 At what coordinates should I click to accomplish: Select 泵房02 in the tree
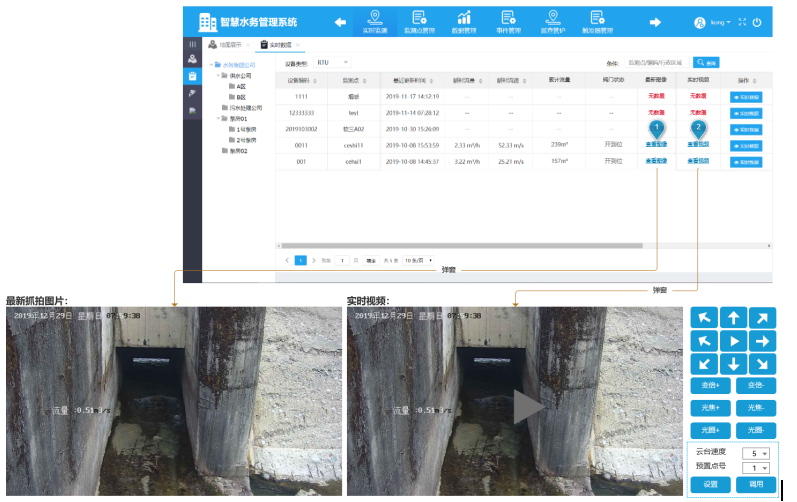pos(237,151)
